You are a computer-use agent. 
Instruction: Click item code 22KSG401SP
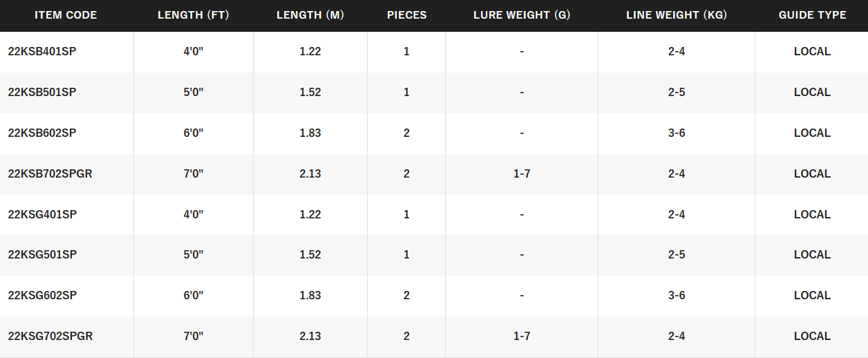click(x=42, y=215)
